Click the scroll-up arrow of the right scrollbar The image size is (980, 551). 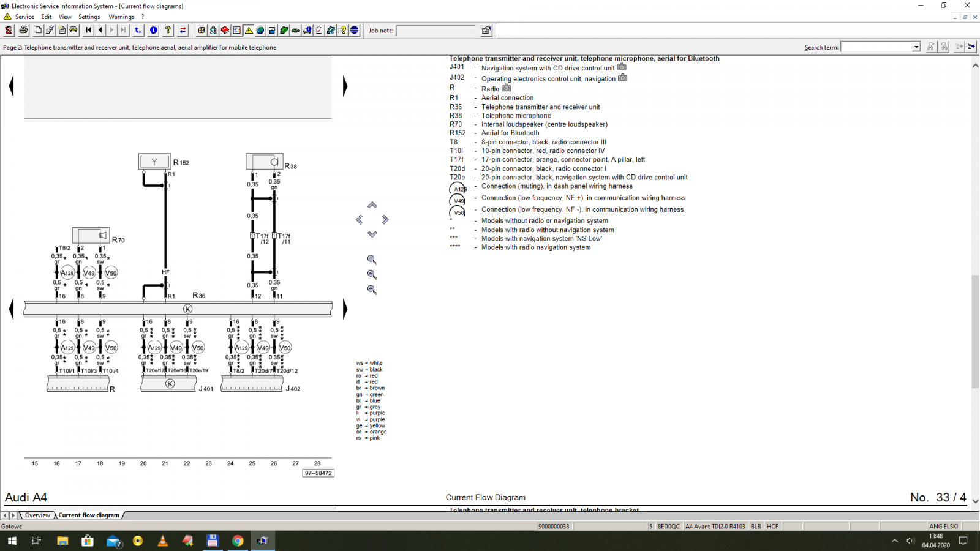tap(975, 66)
